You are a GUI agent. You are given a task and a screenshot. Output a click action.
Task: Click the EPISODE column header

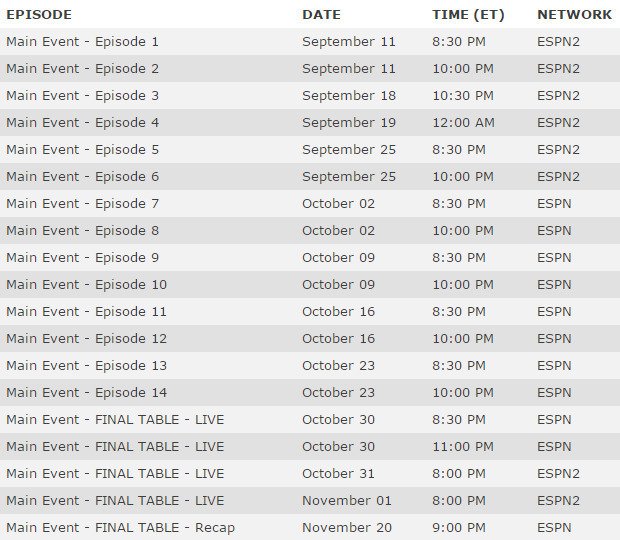(39, 15)
